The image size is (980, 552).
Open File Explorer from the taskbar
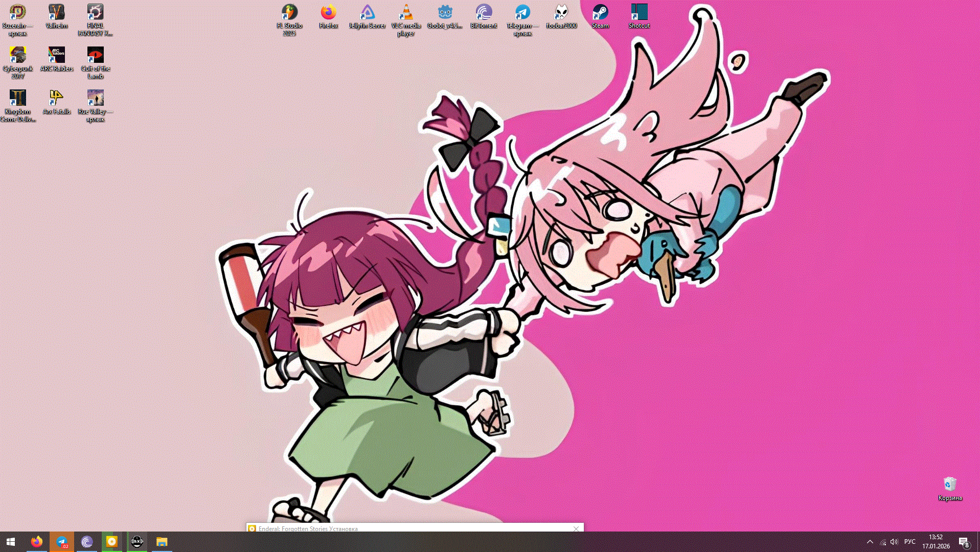[162, 542]
